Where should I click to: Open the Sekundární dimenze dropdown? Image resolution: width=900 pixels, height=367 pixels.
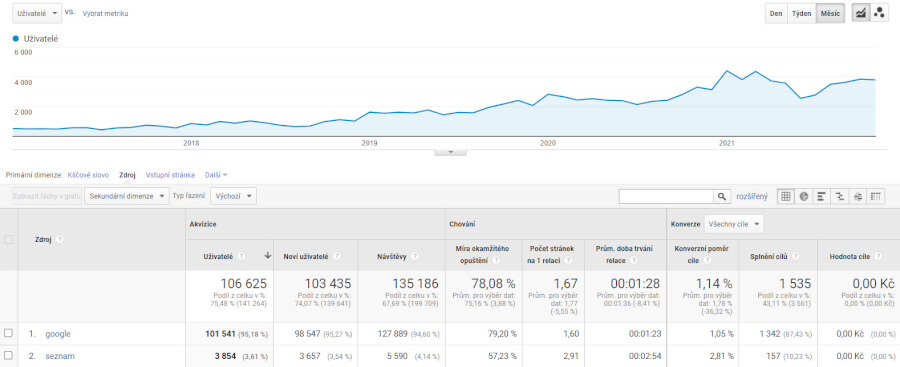point(127,196)
